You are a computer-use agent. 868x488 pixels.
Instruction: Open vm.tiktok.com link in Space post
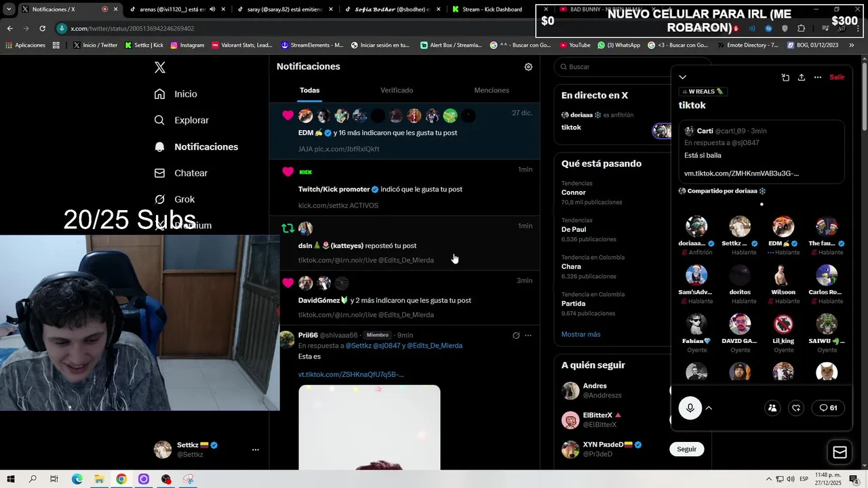point(741,174)
